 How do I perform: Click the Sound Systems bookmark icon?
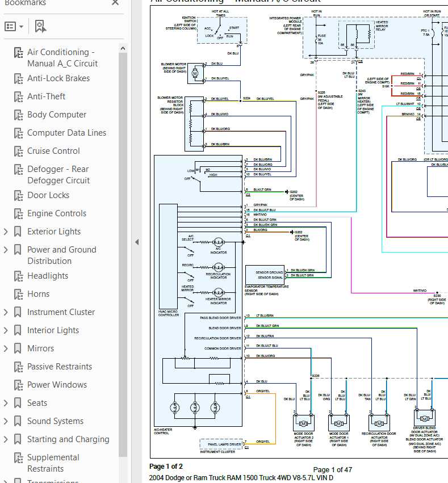18,421
